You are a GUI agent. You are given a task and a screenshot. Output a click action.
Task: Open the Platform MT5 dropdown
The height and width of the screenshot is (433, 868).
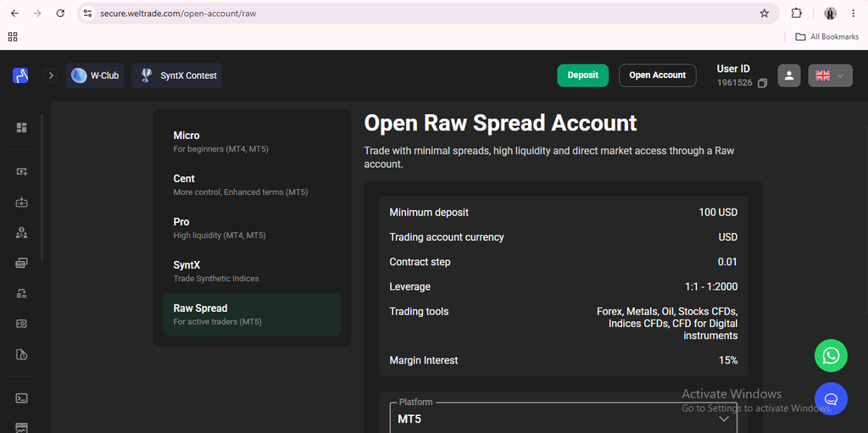pos(564,418)
